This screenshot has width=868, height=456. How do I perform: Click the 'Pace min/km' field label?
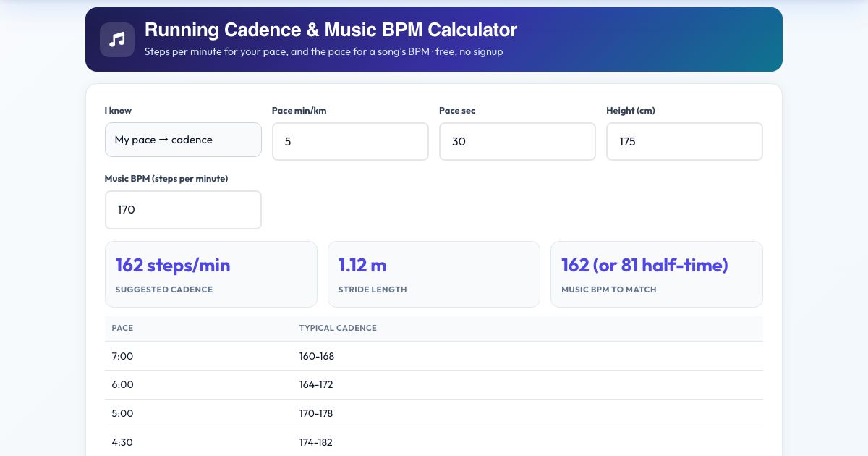point(299,111)
